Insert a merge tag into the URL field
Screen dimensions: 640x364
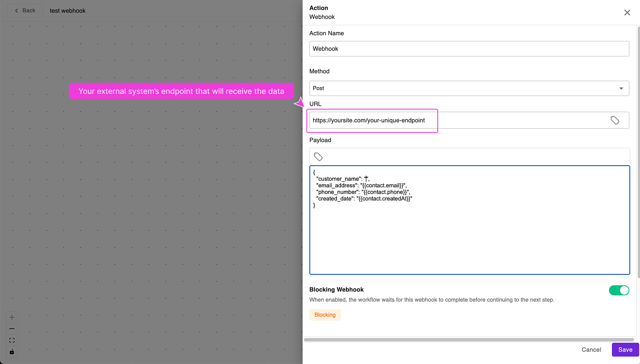pos(615,120)
